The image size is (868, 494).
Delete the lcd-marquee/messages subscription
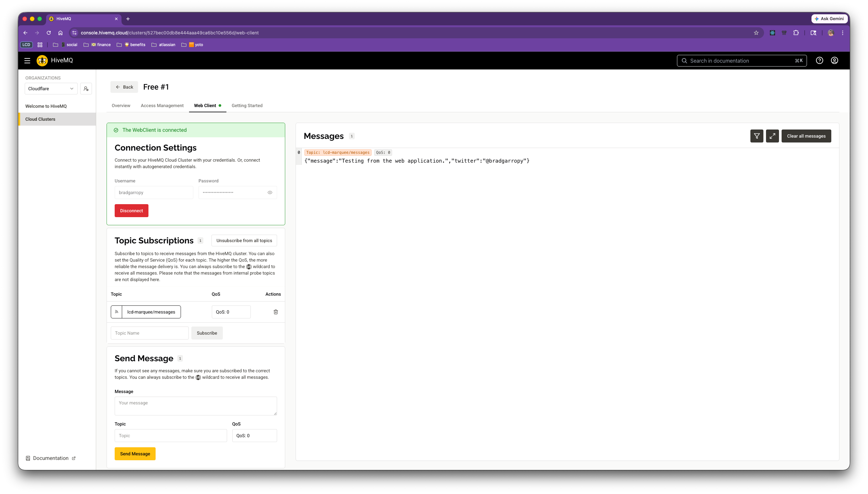276,312
